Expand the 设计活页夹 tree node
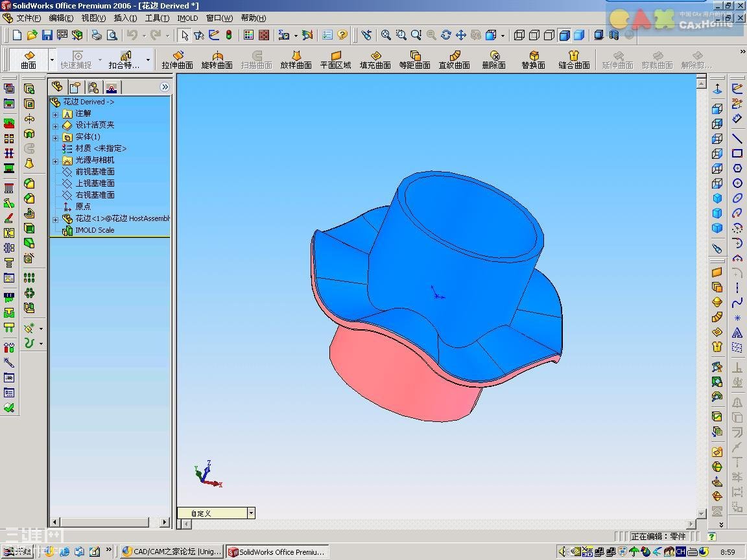747x560 pixels. pos(55,126)
